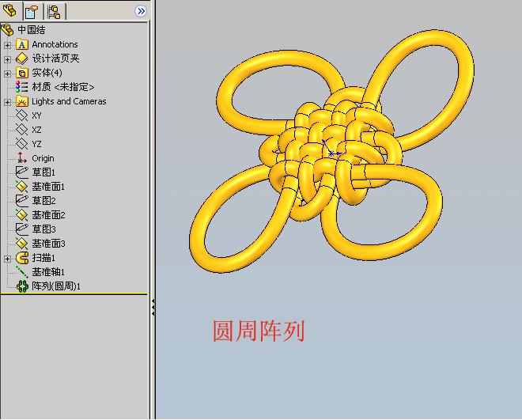Click the panel splitter collapse arrows
Viewport: 522px width, 420px height.
click(x=153, y=307)
